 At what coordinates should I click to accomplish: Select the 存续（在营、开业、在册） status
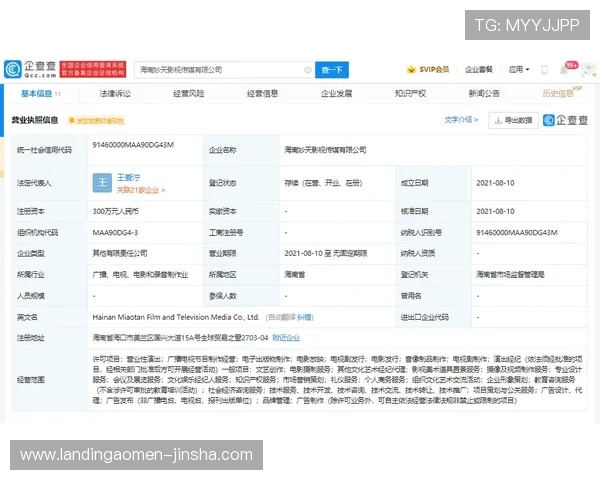point(323,183)
